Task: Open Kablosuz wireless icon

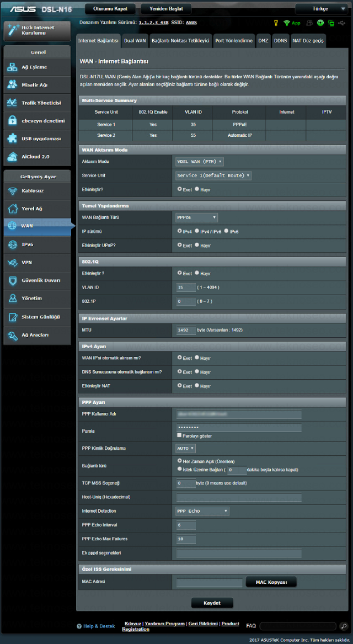Action: (x=12, y=191)
